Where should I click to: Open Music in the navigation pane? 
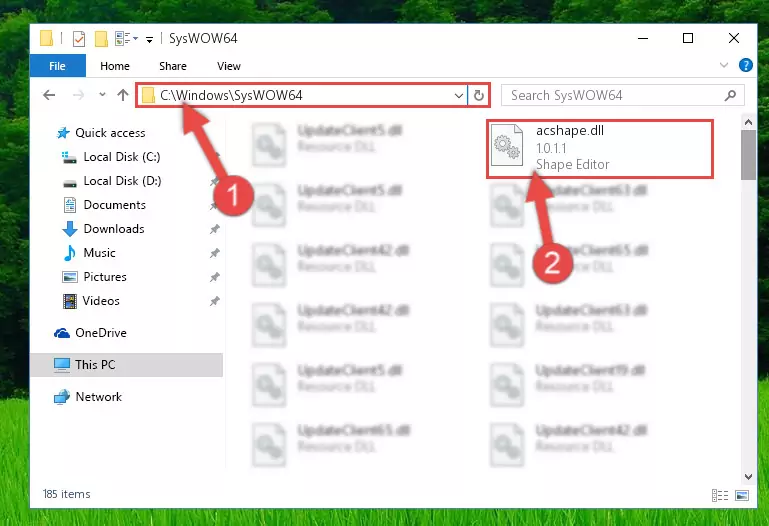(x=99, y=253)
